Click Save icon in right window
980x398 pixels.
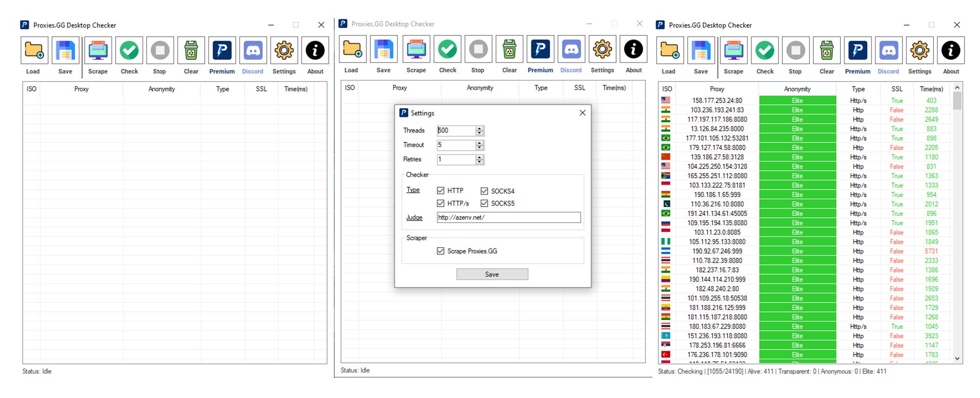(x=701, y=50)
